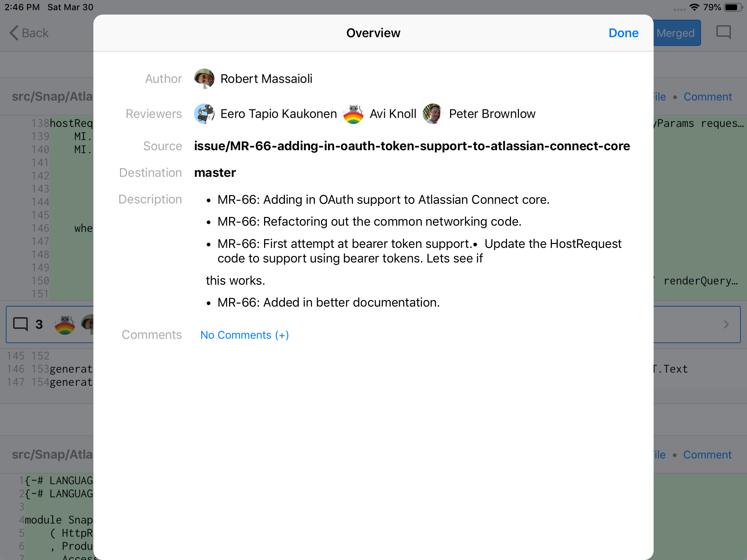Tap Robert Massaioli's author avatar
Screen dimensions: 747x560
[204, 78]
